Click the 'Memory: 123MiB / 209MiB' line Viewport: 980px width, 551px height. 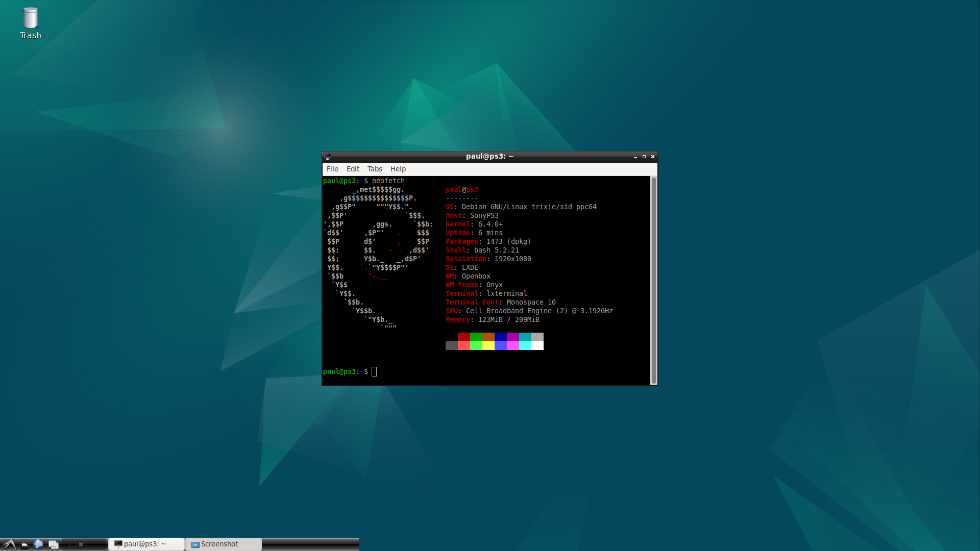[x=493, y=319]
